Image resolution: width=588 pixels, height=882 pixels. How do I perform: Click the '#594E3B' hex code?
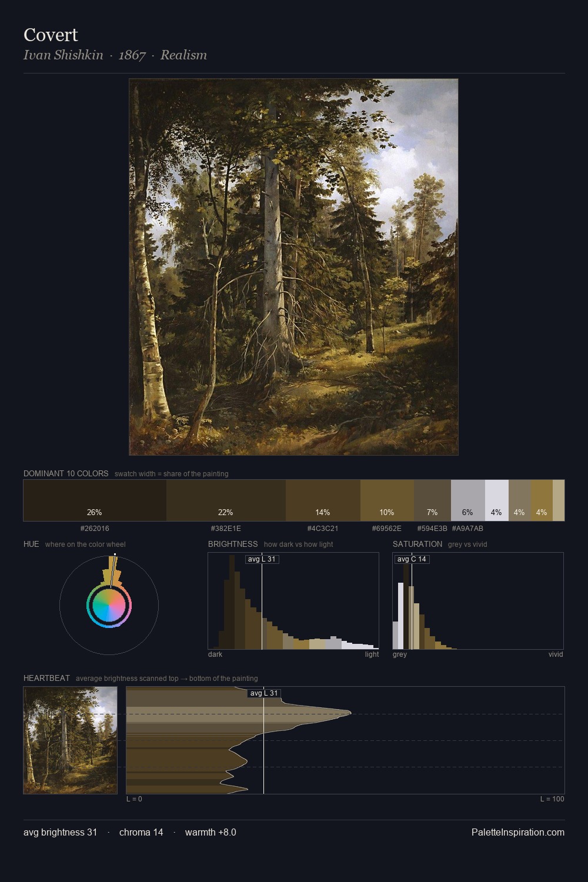(x=432, y=529)
